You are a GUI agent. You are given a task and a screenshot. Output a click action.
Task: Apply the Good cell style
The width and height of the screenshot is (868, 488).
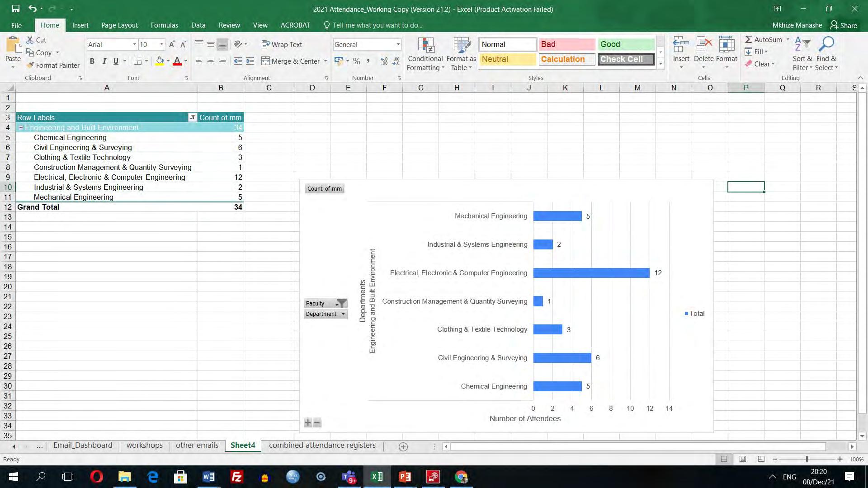(626, 44)
